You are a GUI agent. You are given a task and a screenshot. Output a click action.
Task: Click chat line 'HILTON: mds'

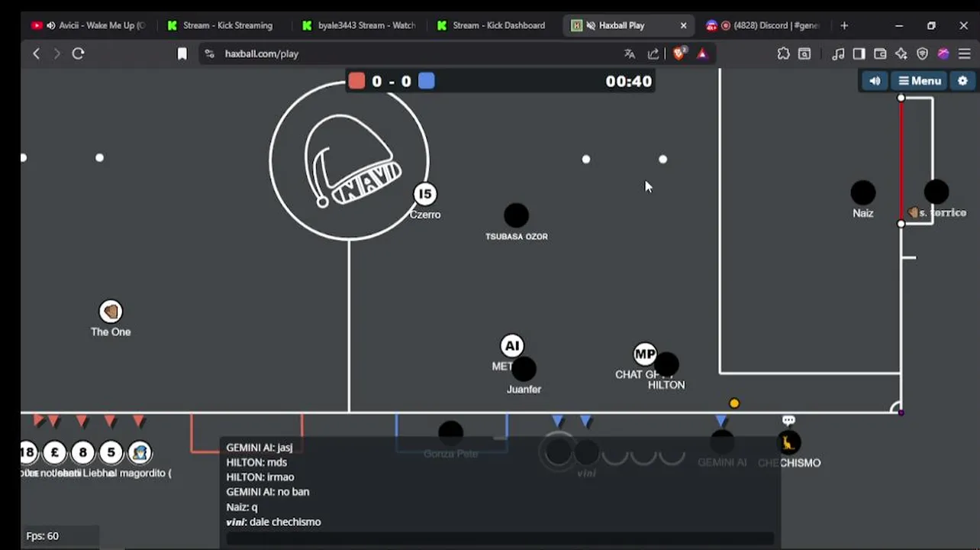256,462
